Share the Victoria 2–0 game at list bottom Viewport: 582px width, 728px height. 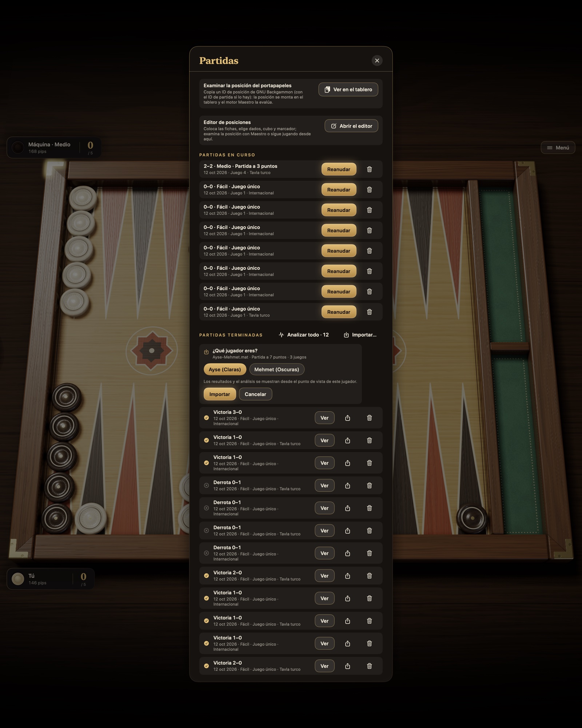tap(347, 666)
